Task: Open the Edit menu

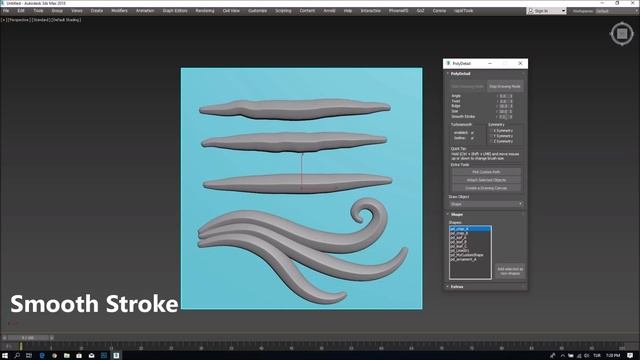Action: coord(21,11)
